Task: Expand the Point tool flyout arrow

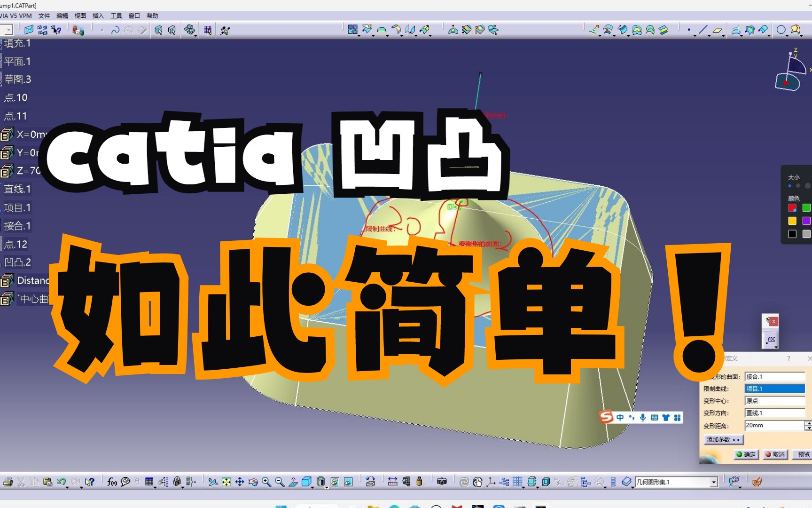Action: coord(695,35)
